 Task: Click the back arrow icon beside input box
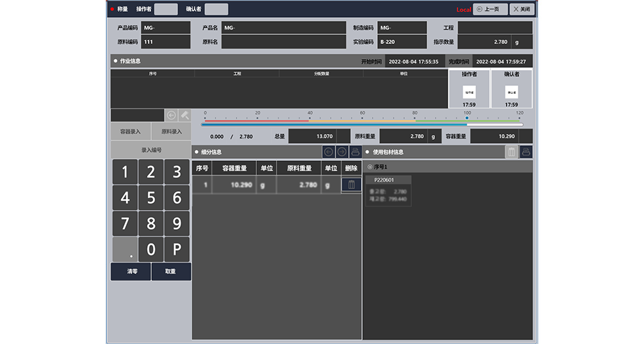172,116
